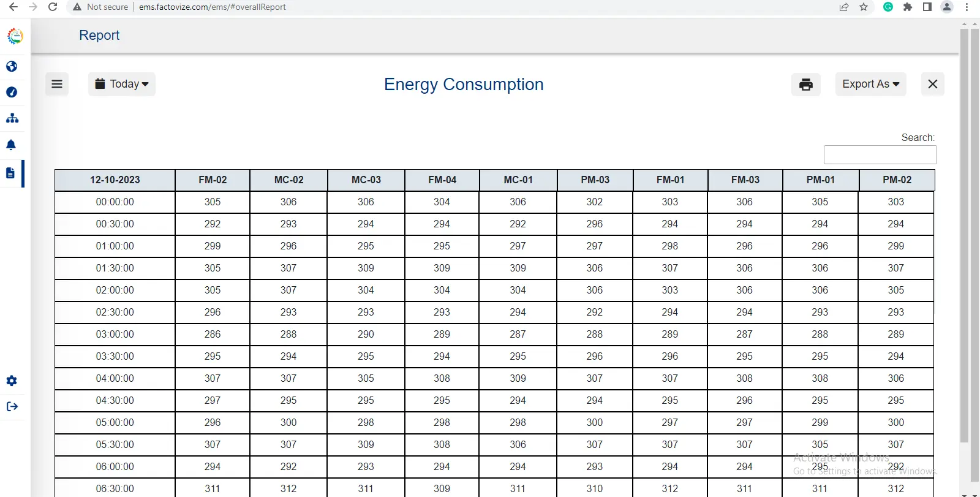
Task: Click FM-02 value 286 at 03:00:00
Action: 213,335
